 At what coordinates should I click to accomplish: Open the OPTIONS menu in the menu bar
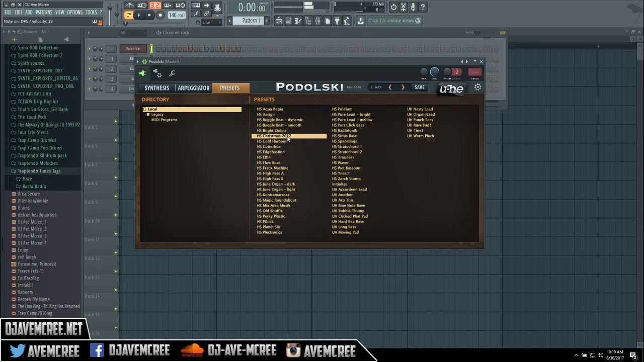75,12
